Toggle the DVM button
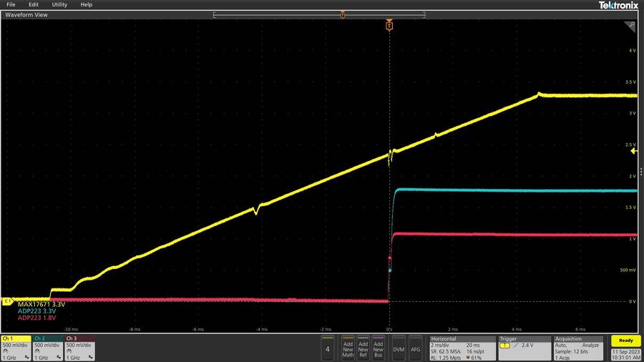This screenshot has width=644, height=362. pyautogui.click(x=399, y=348)
